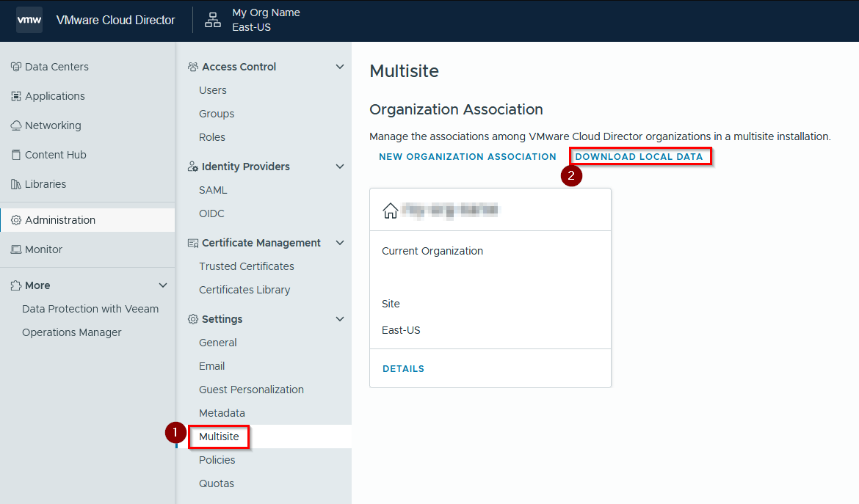Collapse the Certificate Management chevron

340,242
